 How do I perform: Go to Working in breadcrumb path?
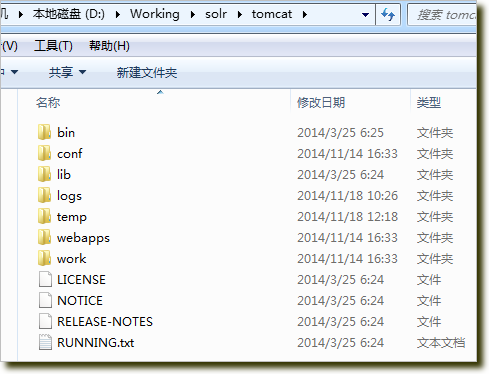coord(155,14)
